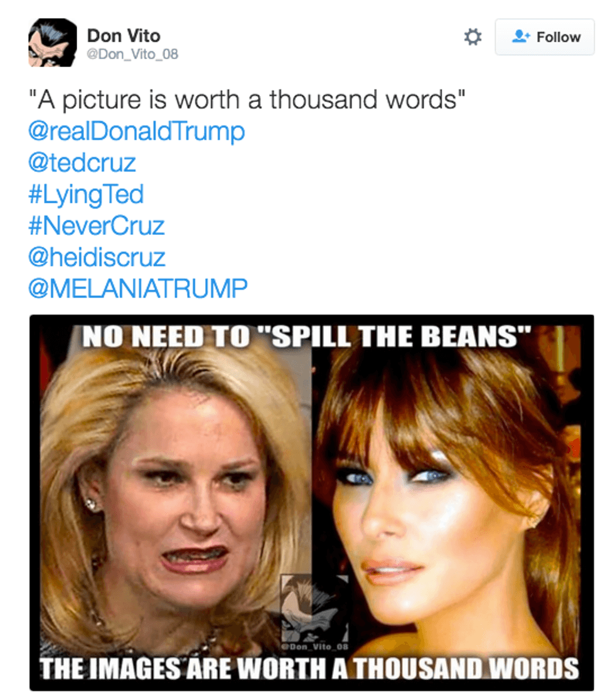The width and height of the screenshot is (615, 700).
Task: Open the @realDonaldTrump mention
Action: coord(137,132)
